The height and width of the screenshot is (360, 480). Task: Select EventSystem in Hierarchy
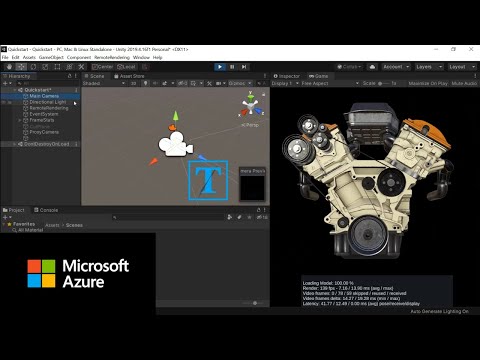[x=40, y=114]
